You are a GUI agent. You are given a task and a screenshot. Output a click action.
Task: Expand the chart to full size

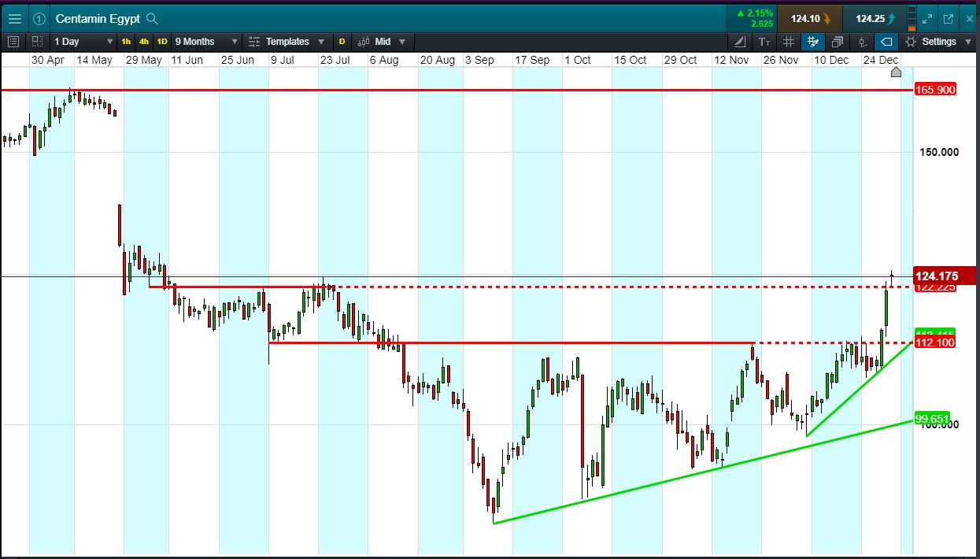point(927,18)
